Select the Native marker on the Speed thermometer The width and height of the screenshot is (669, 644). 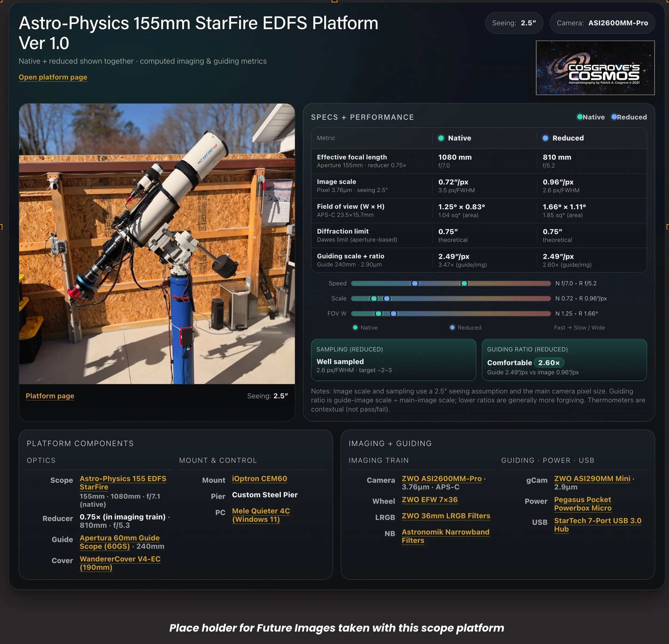[464, 283]
